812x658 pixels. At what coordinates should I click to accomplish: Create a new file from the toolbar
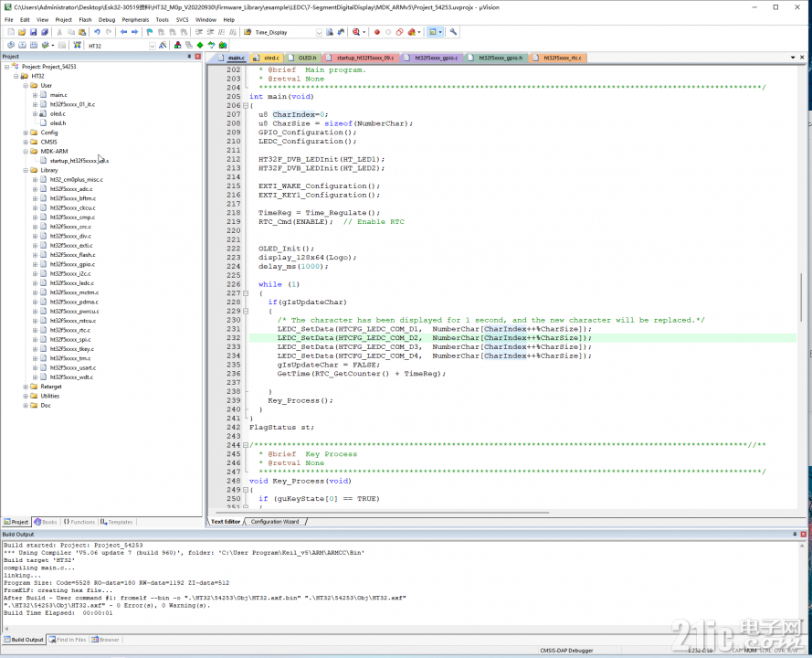coord(11,32)
